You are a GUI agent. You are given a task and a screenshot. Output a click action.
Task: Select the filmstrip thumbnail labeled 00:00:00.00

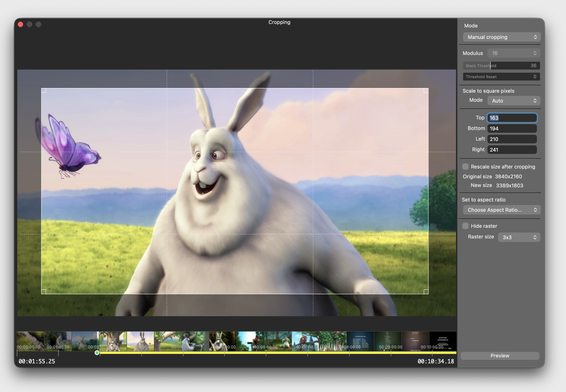[30, 341]
